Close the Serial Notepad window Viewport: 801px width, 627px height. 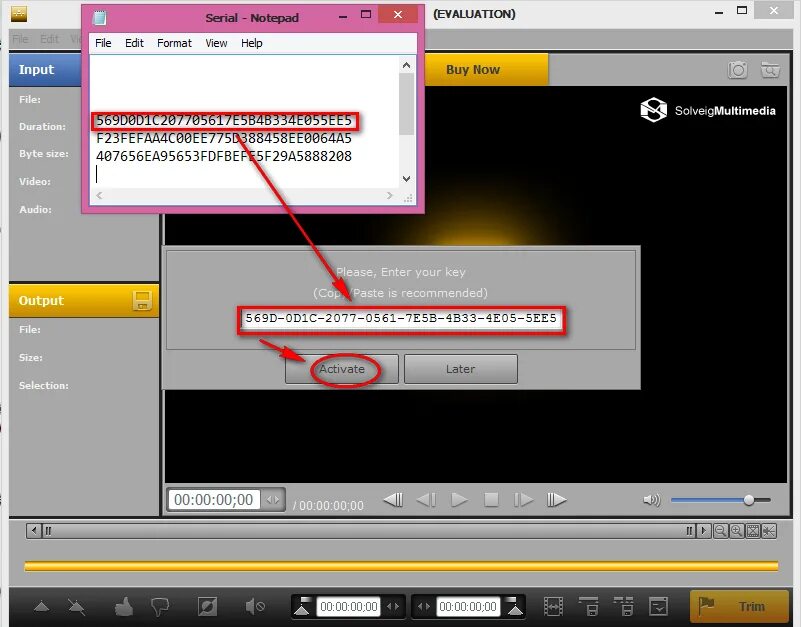pyautogui.click(x=397, y=15)
